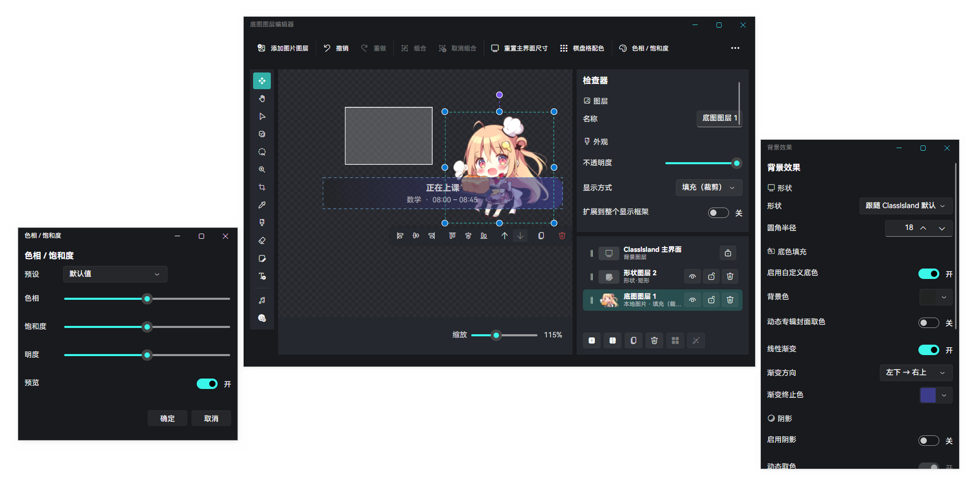Increase 圆角半径 with the up arrow
The height and width of the screenshot is (487, 980).
coord(923,228)
